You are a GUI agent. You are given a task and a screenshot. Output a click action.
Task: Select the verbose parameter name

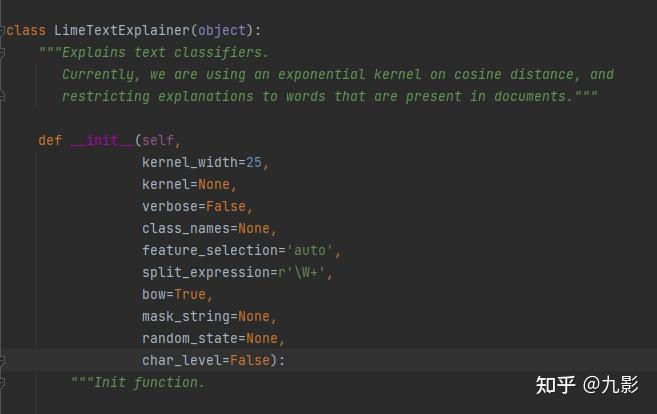tap(169, 206)
